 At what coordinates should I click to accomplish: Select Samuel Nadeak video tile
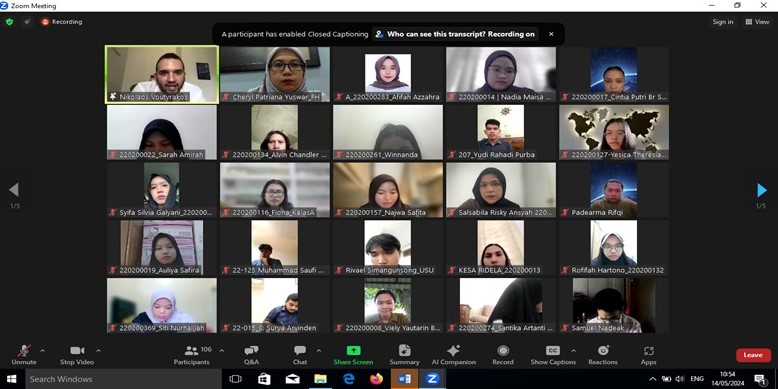tap(614, 305)
